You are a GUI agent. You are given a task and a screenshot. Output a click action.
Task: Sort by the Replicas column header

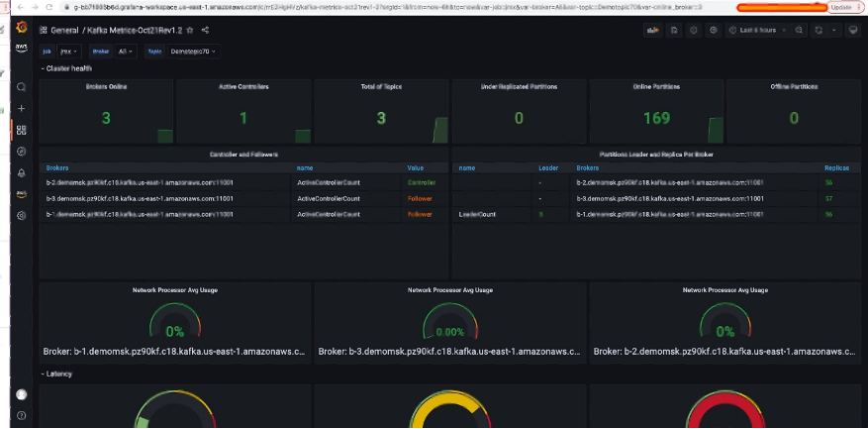tap(836, 168)
